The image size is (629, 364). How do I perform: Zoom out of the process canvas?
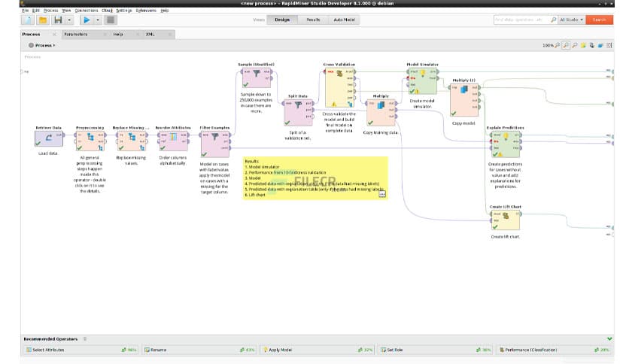coord(558,45)
